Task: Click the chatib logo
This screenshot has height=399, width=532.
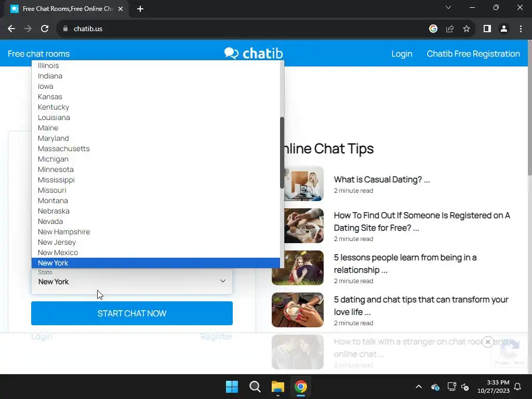Action: [x=254, y=54]
